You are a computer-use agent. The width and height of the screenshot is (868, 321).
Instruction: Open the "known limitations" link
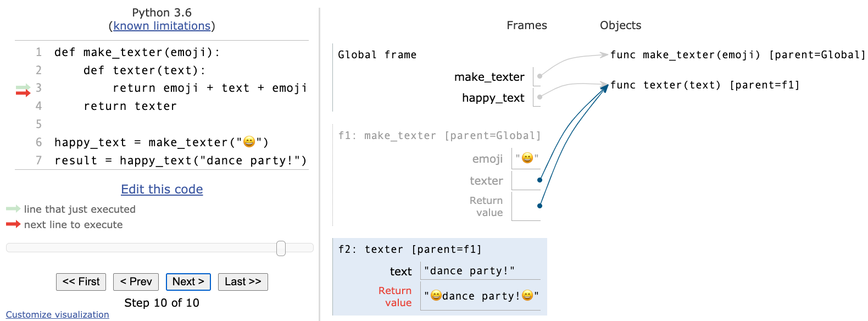click(x=162, y=26)
